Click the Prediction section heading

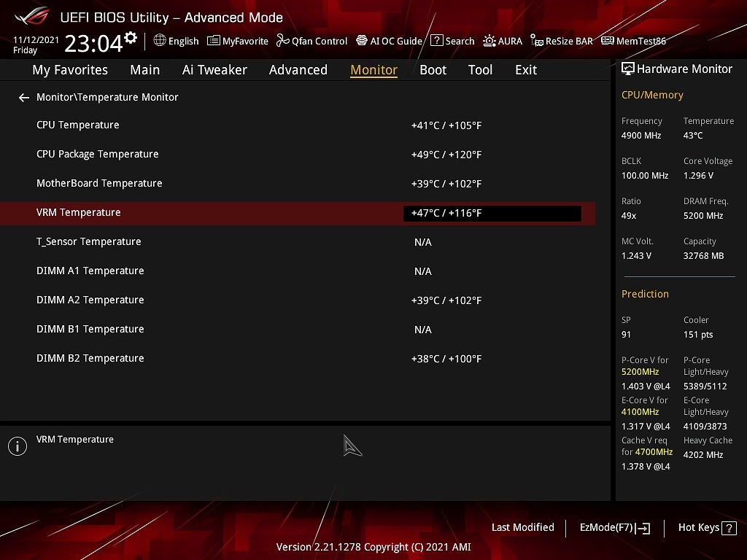[645, 294]
